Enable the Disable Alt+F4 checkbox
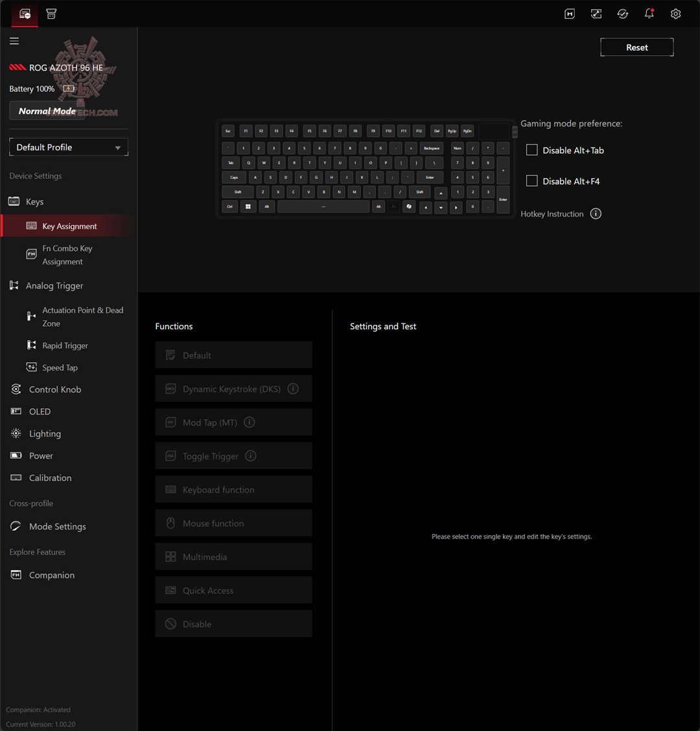This screenshot has height=731, width=700. tap(531, 180)
